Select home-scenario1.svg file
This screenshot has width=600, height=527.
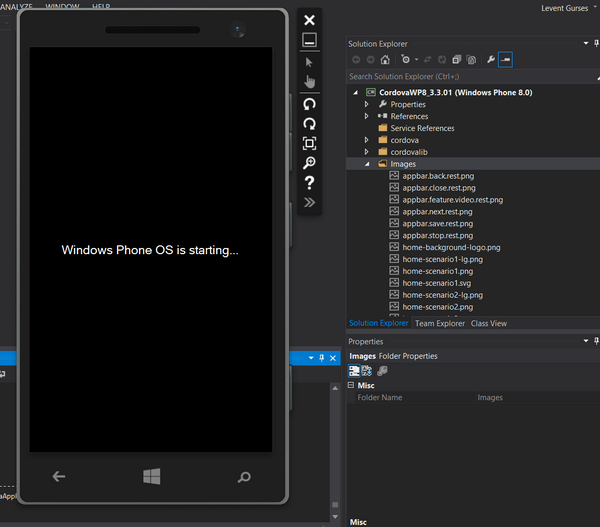coord(437,283)
